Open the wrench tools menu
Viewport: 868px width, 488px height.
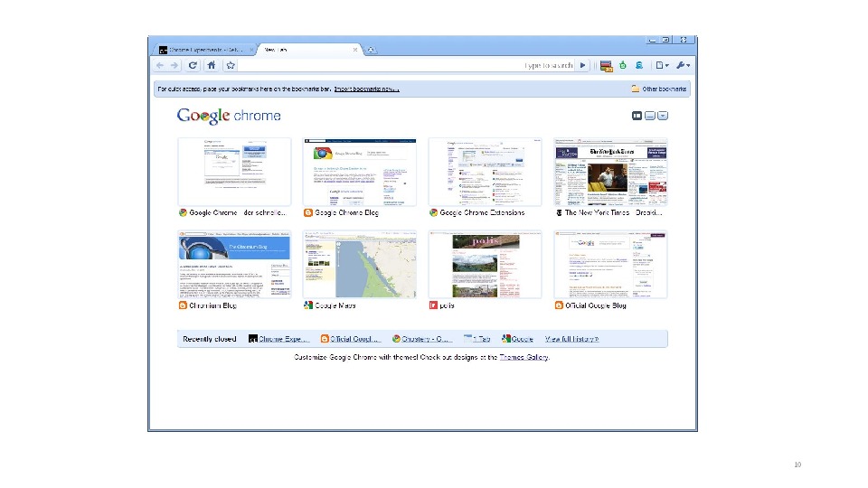684,65
